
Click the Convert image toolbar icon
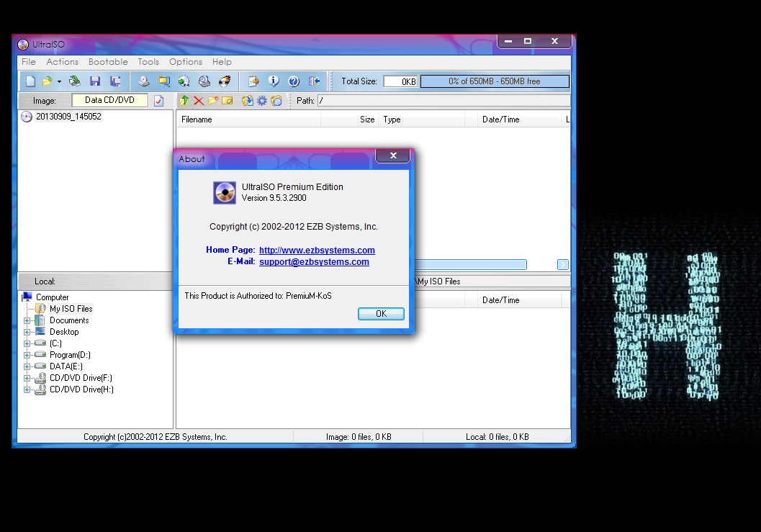[x=184, y=81]
